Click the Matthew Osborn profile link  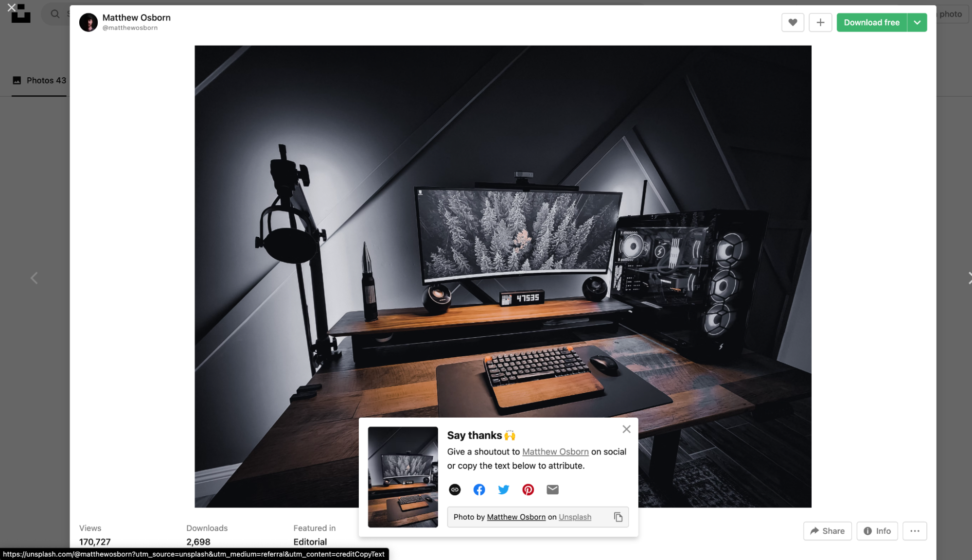136,17
